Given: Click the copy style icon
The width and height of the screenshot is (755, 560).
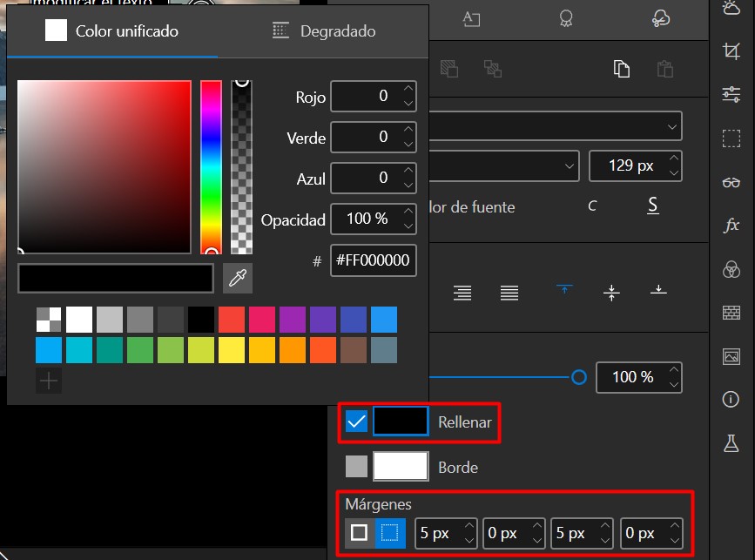Looking at the screenshot, I should [x=621, y=69].
